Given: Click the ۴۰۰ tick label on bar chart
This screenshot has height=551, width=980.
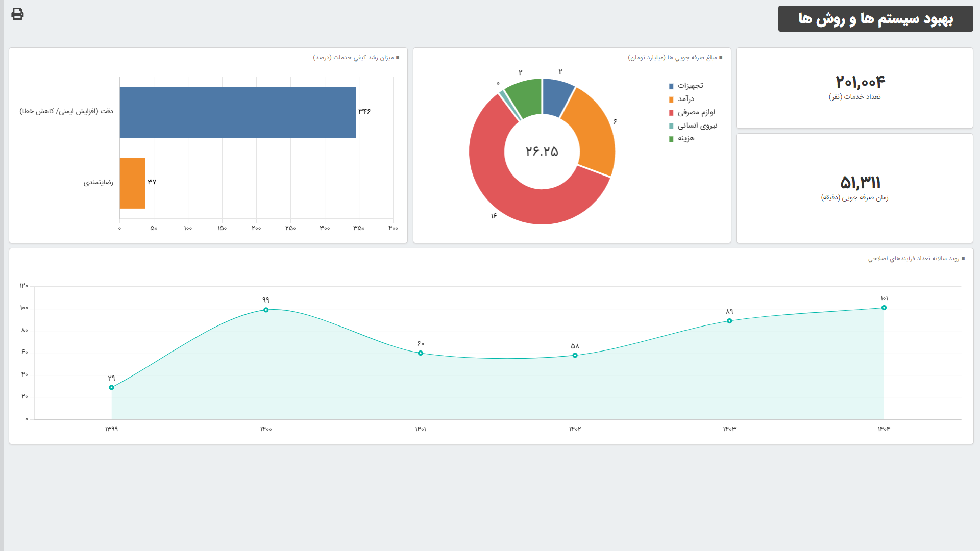Looking at the screenshot, I should click(393, 228).
